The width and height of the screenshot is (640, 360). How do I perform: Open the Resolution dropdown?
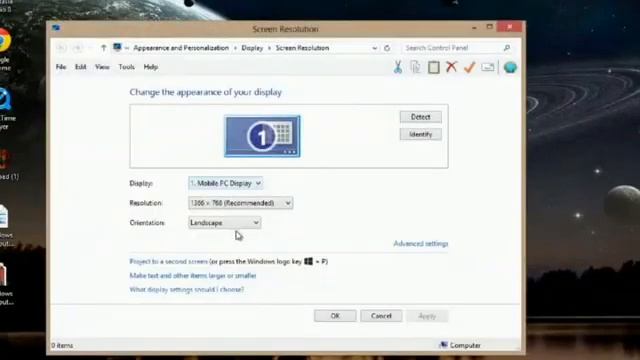(x=240, y=203)
